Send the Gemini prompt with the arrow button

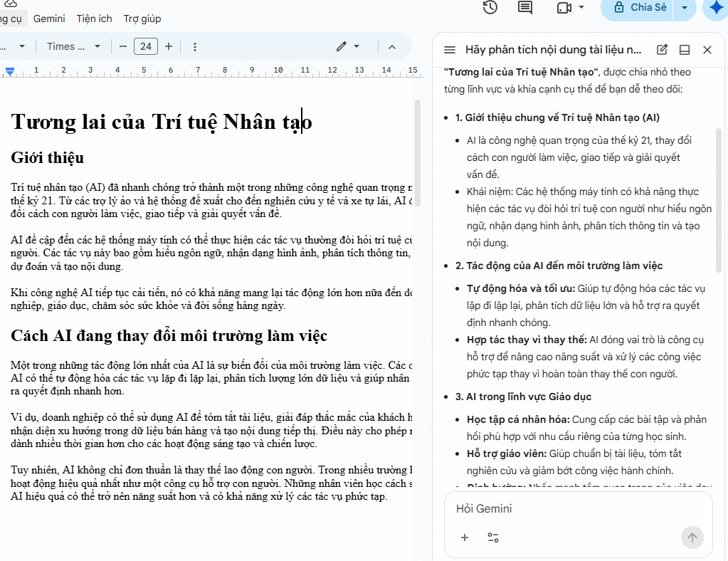[x=692, y=538]
